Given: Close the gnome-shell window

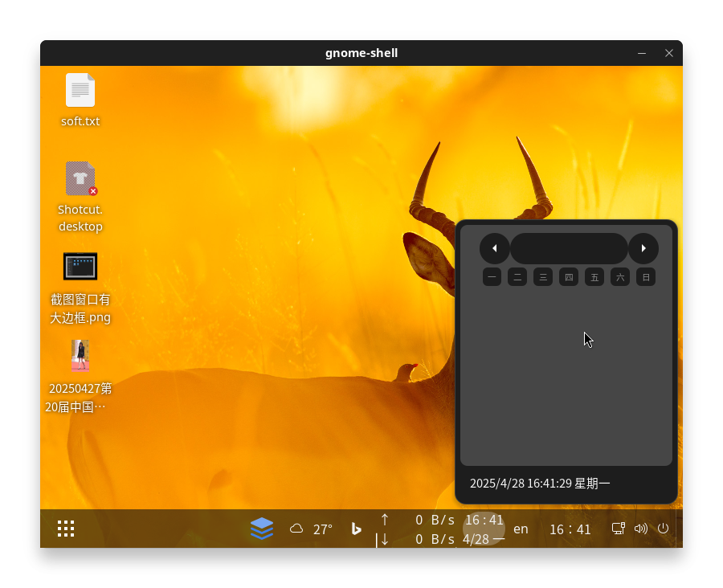Looking at the screenshot, I should [669, 53].
